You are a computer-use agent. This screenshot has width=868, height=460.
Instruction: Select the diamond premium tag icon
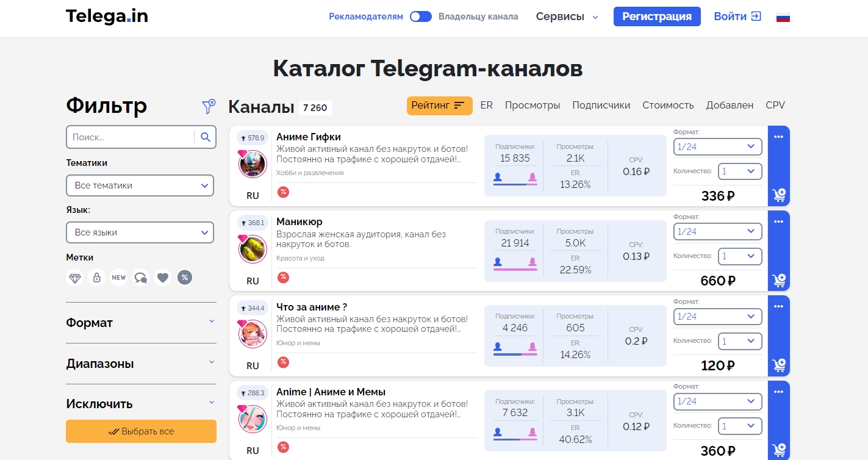(74, 277)
